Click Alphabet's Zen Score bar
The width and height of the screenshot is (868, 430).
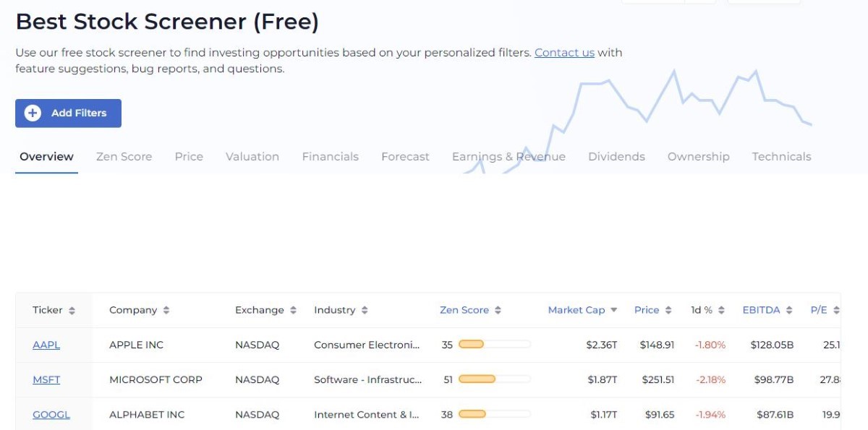(x=495, y=414)
